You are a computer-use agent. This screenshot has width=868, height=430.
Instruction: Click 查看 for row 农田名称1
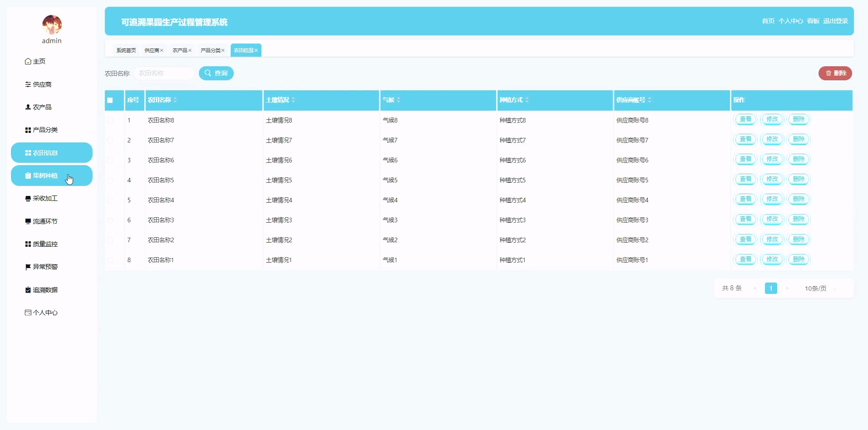[745, 259]
